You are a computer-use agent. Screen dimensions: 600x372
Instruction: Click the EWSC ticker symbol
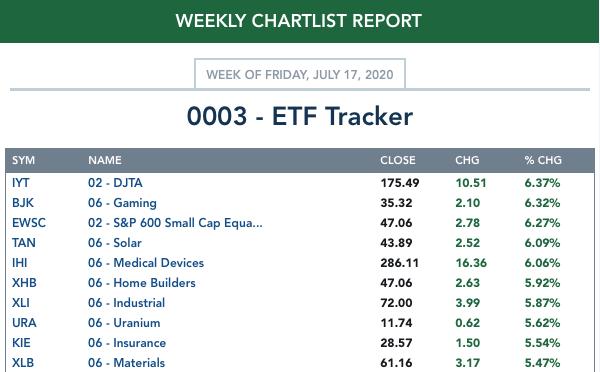pyautogui.click(x=29, y=223)
